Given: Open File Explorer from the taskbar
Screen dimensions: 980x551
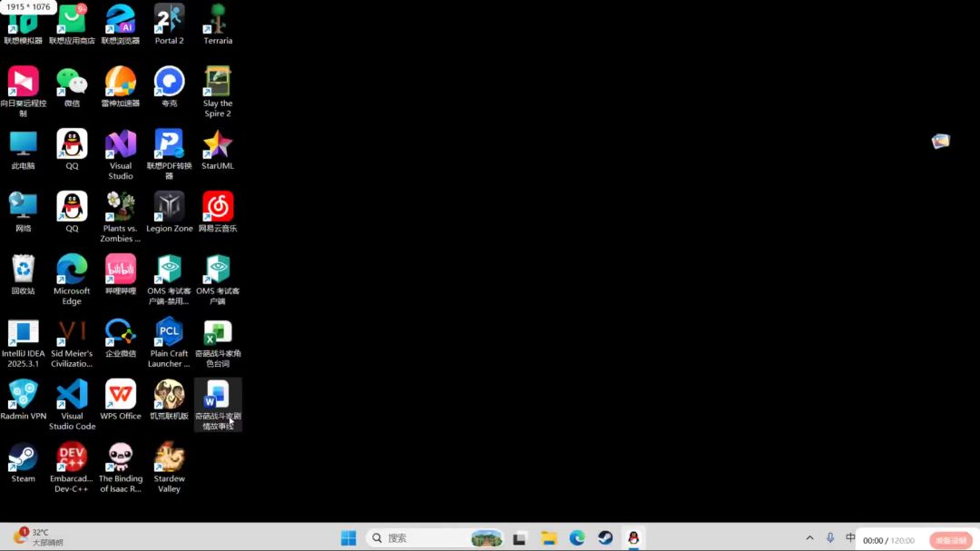Looking at the screenshot, I should click(x=549, y=538).
